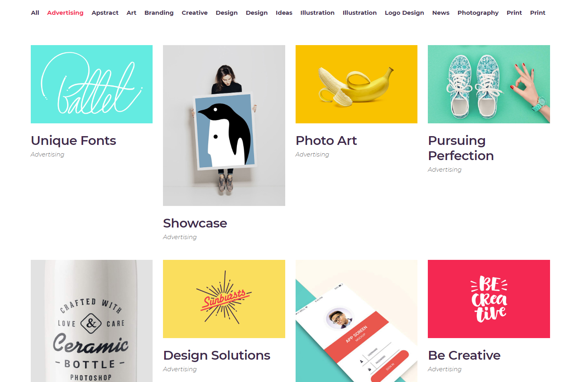Open the Ceramic Bottle thumbnail
Image resolution: width=588 pixels, height=382 pixels.
click(x=91, y=321)
